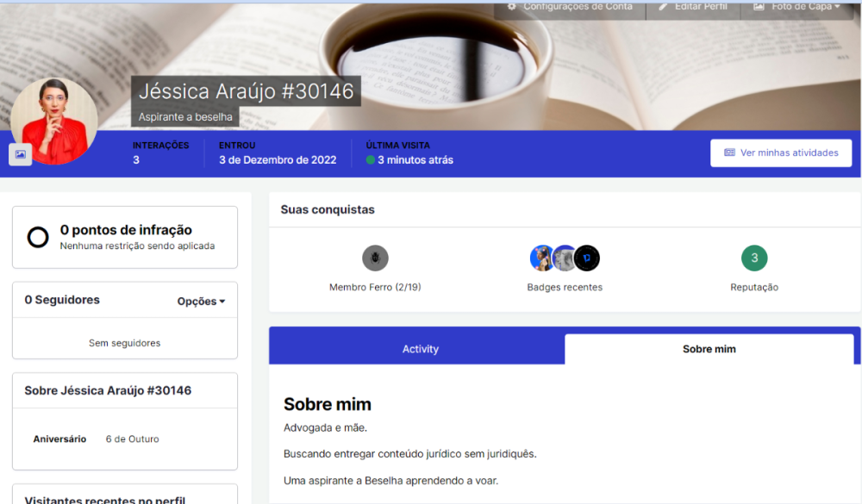This screenshot has width=862, height=504.
Task: Click the 0 Seguidores heading
Action: 62,300
